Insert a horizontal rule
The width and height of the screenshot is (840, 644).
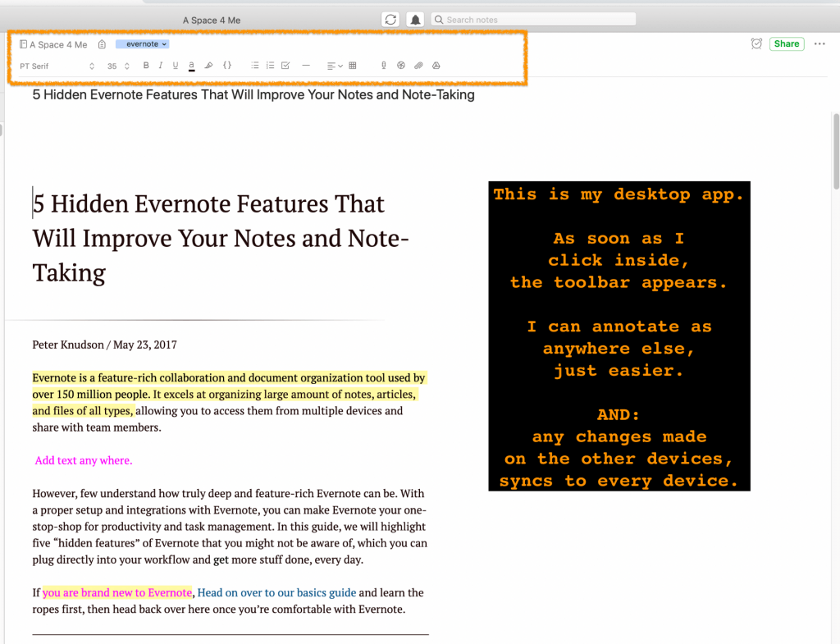pos(306,66)
